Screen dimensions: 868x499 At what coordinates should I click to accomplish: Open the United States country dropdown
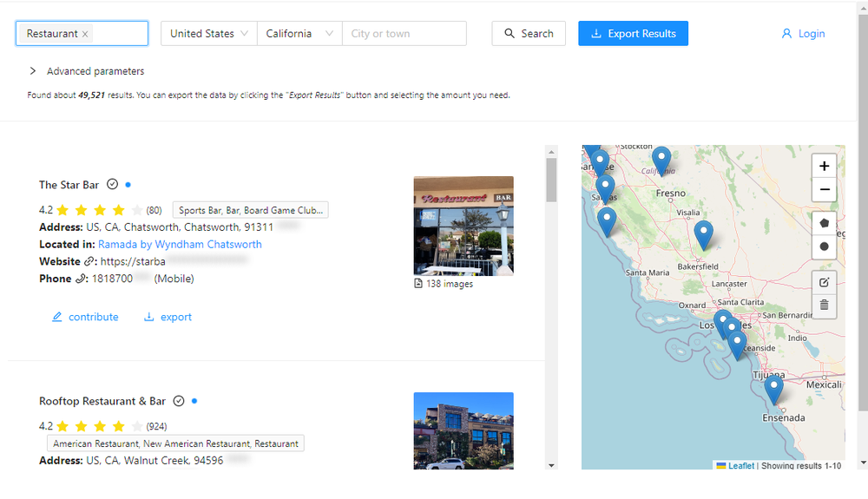(x=207, y=34)
